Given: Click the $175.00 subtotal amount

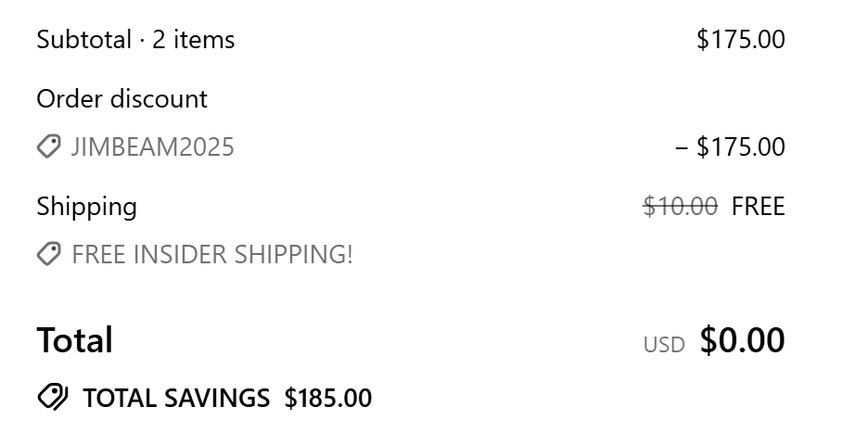Looking at the screenshot, I should click(741, 40).
